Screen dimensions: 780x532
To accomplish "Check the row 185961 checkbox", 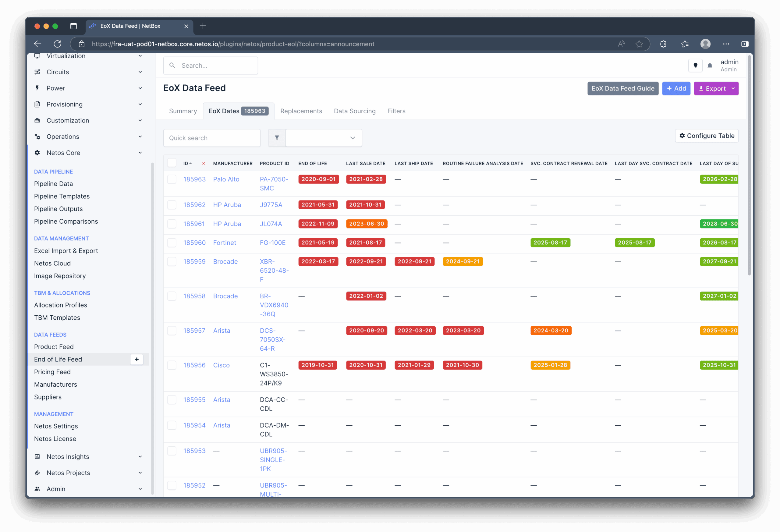I will (x=172, y=224).
